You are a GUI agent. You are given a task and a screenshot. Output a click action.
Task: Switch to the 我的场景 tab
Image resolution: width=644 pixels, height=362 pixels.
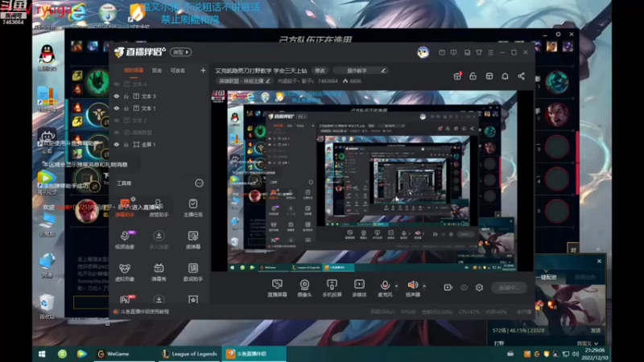pyautogui.click(x=134, y=71)
